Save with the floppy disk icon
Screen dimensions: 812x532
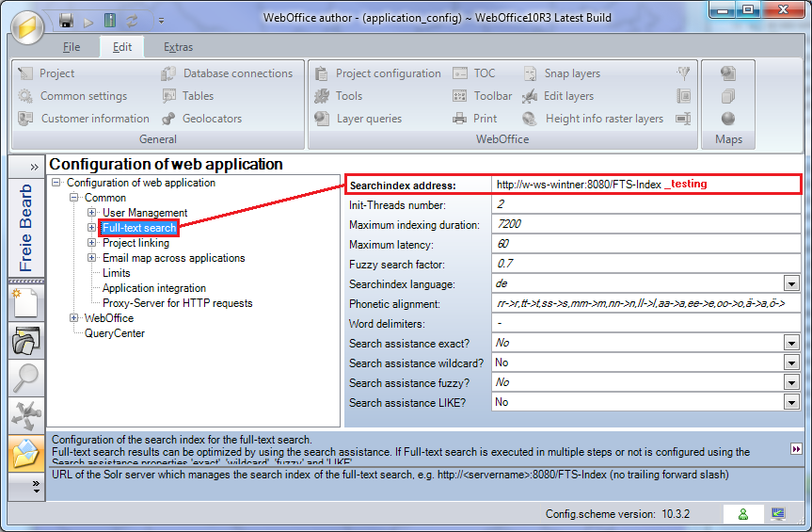(x=67, y=21)
